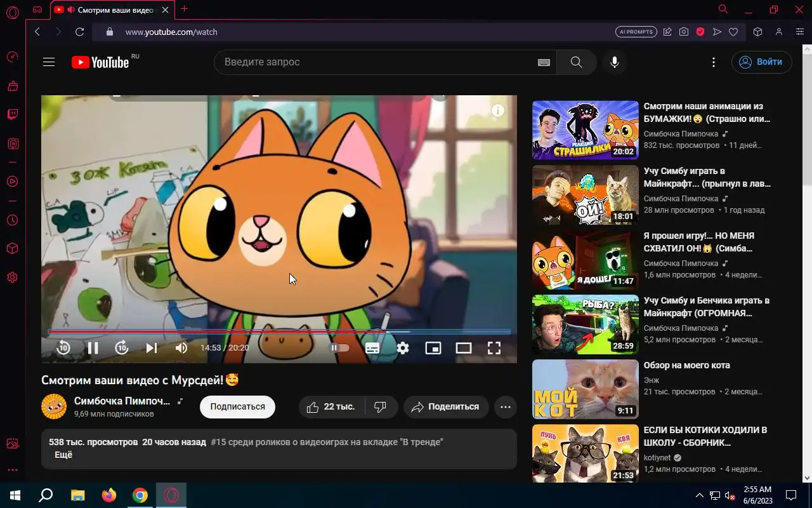812x508 pixels.
Task: Like the video (22 тыс.)
Action: pyautogui.click(x=331, y=407)
